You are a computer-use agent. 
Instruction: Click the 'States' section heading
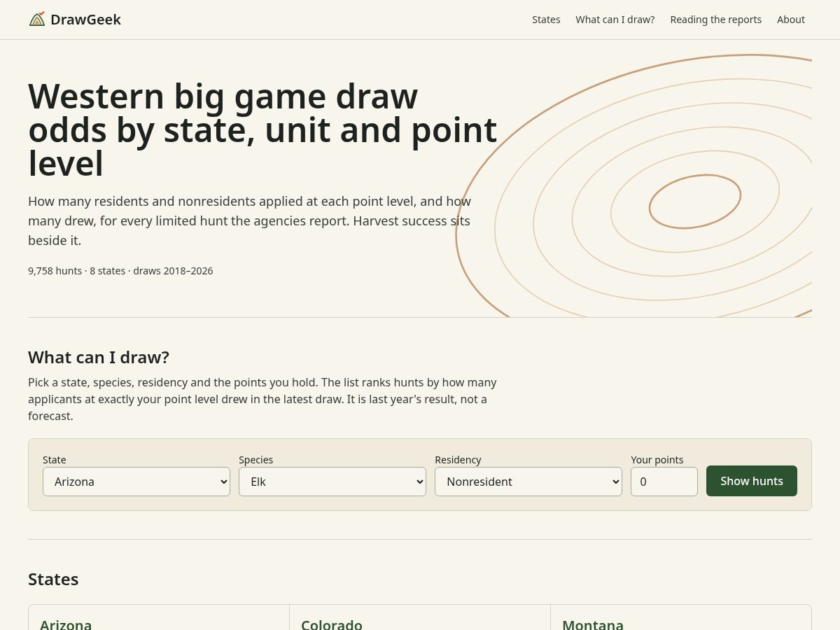tap(53, 579)
